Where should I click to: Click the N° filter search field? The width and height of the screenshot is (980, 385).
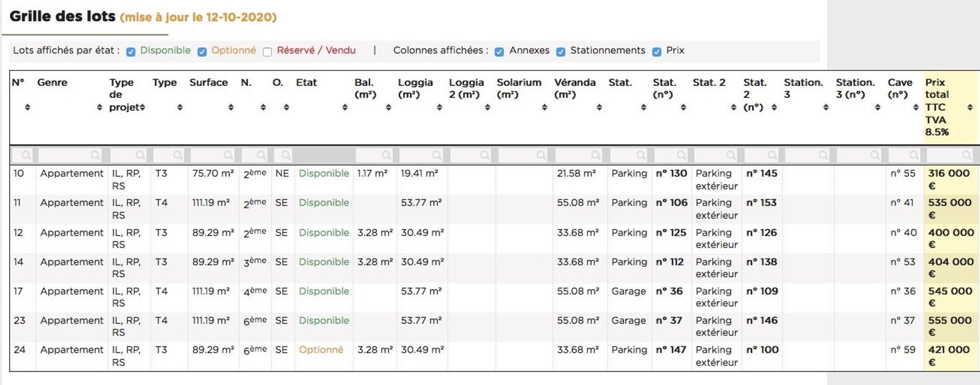pyautogui.click(x=22, y=155)
